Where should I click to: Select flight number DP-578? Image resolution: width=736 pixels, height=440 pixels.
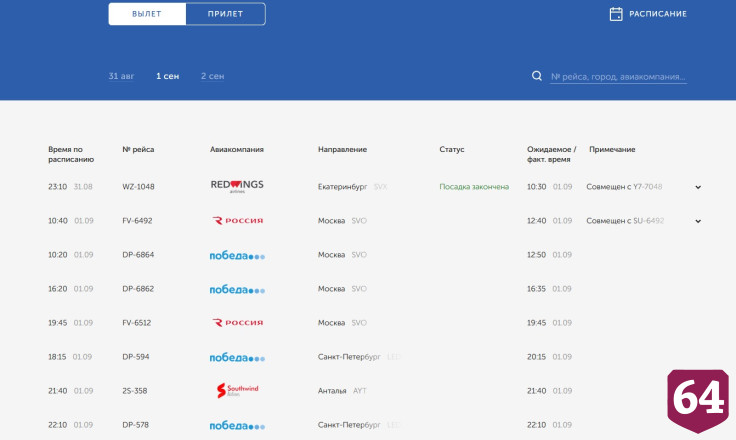coord(135,425)
